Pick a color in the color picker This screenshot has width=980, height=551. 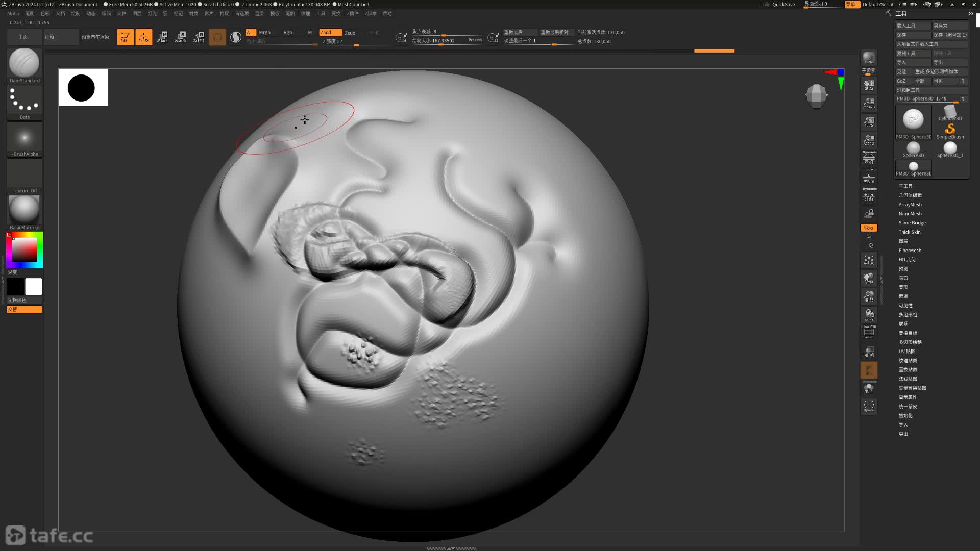(x=24, y=250)
